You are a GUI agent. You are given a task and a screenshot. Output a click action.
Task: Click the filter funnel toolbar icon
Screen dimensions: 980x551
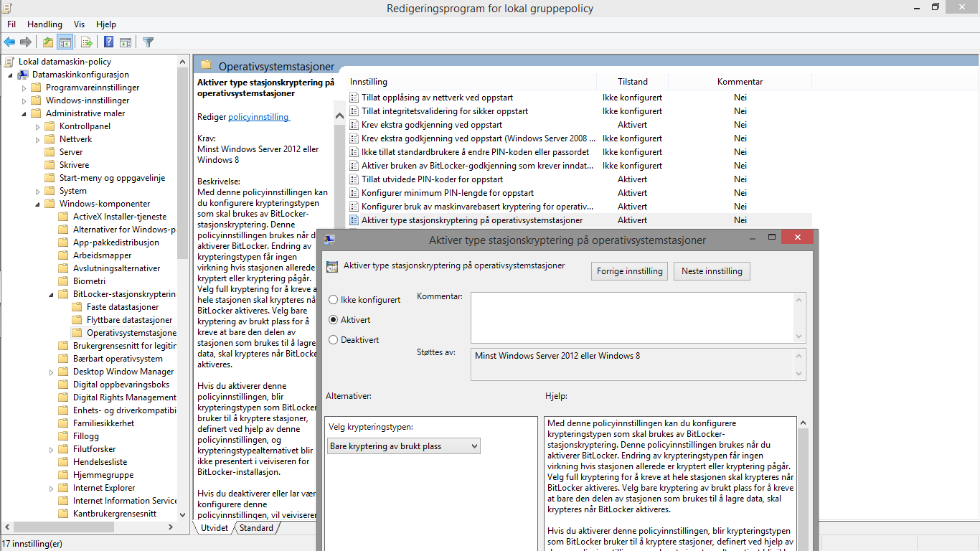[148, 42]
